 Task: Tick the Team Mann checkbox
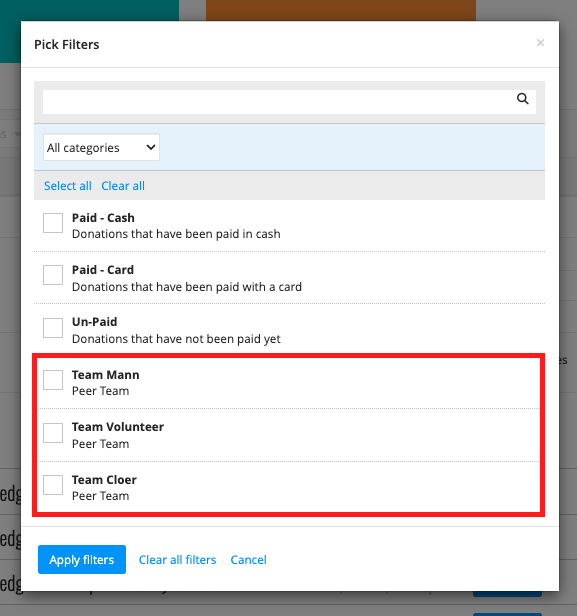click(53, 380)
